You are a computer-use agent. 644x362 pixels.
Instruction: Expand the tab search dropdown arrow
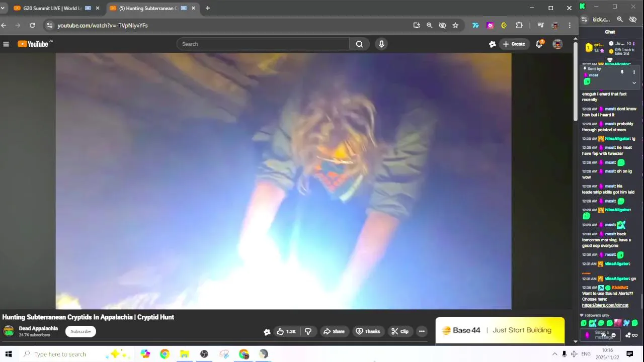pos(3,8)
